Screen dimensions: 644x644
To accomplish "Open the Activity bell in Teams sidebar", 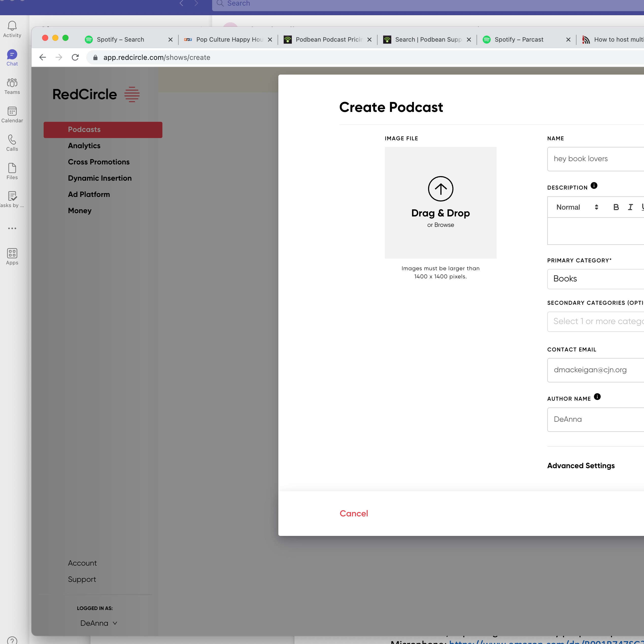I will pos(12,29).
